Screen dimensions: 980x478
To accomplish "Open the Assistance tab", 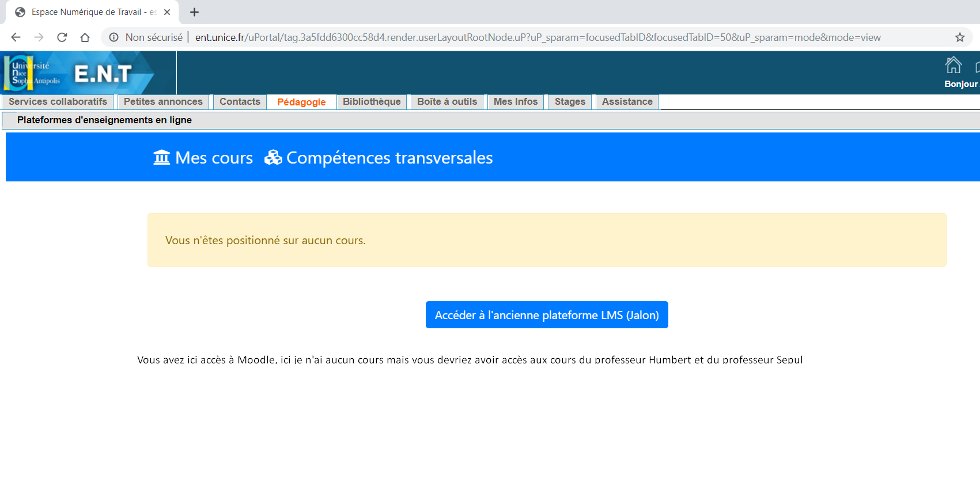I will [627, 102].
